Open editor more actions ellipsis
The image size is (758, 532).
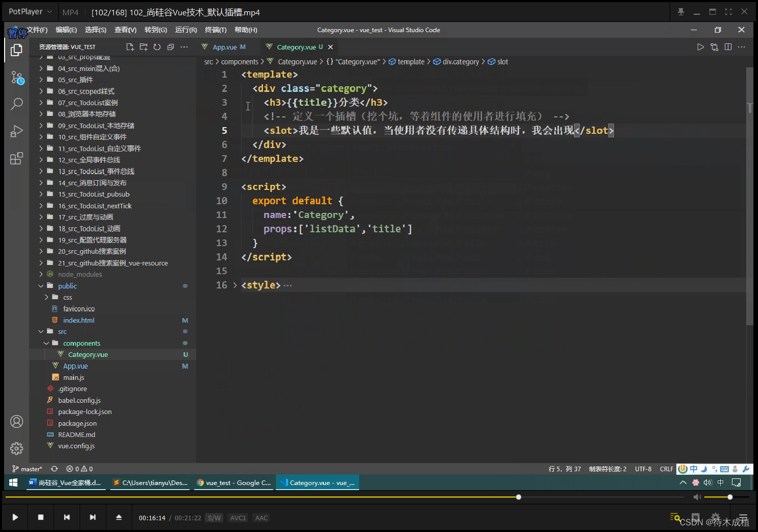pyautogui.click(x=742, y=47)
